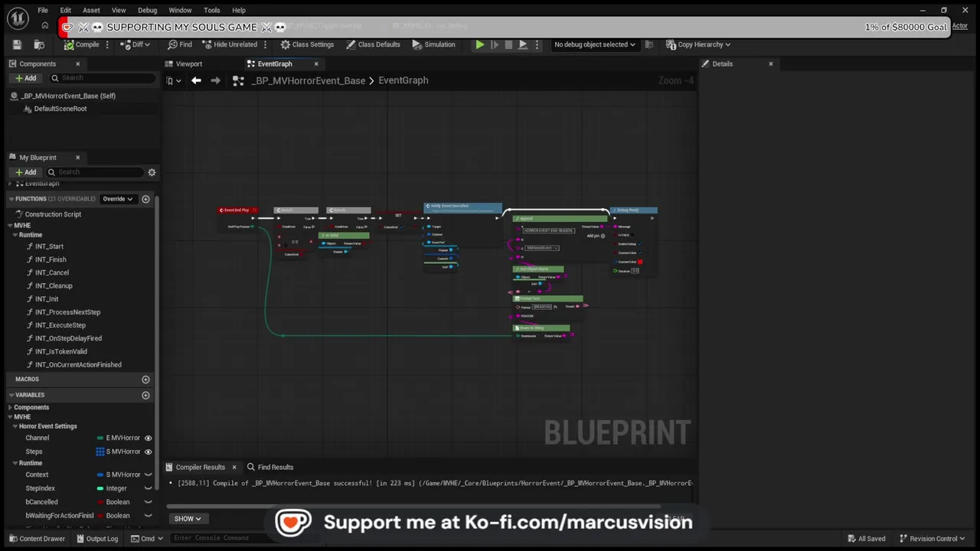This screenshot has height=551, width=980.
Task: Open Copy Hierarchy dropdown
Action: coord(698,44)
